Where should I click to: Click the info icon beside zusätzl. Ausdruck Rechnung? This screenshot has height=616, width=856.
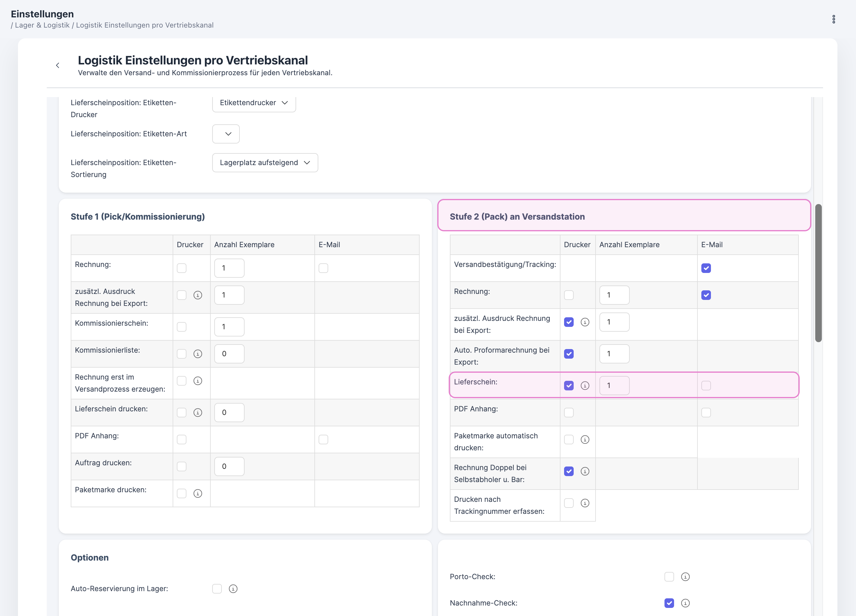198,295
